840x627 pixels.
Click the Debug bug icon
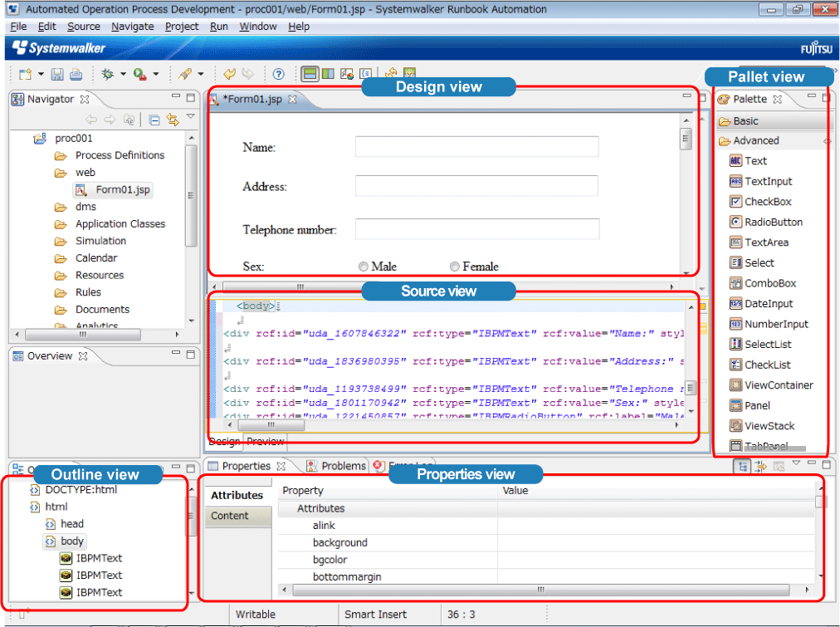tap(107, 74)
